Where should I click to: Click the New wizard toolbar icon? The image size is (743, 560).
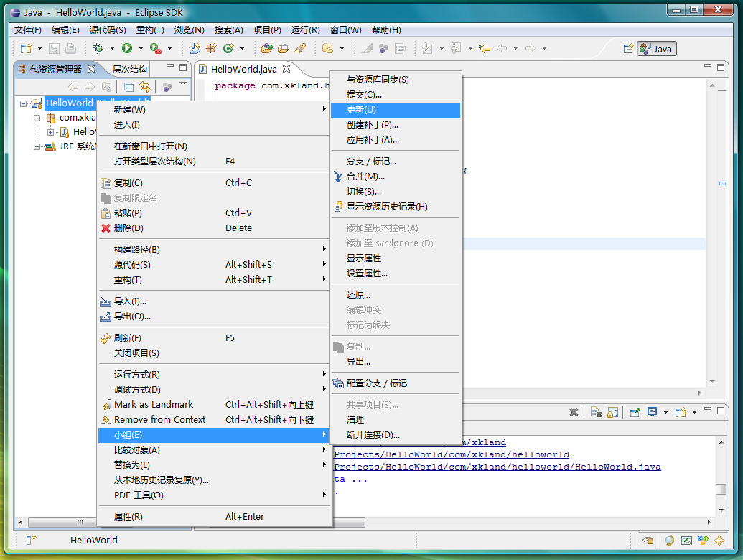pos(26,48)
